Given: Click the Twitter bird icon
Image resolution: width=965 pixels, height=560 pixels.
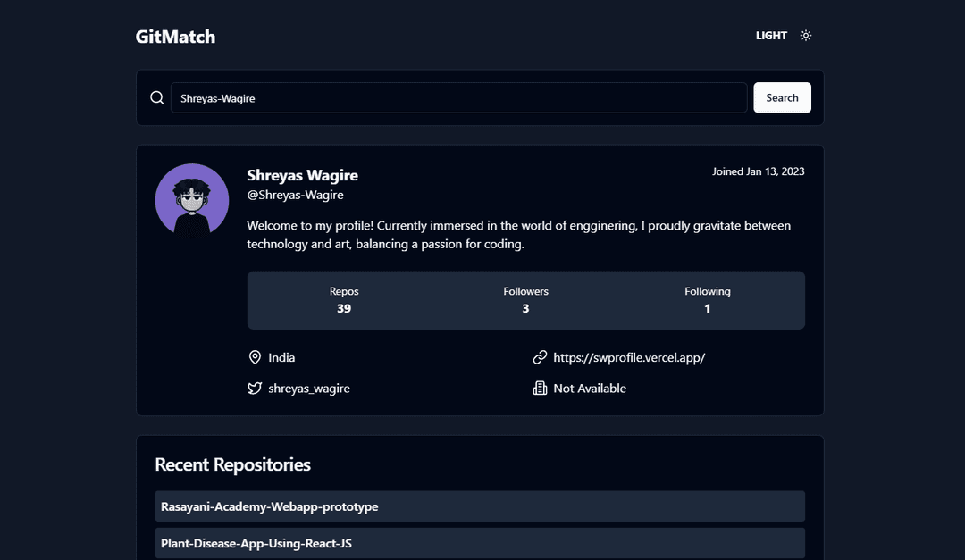Looking at the screenshot, I should tap(255, 388).
